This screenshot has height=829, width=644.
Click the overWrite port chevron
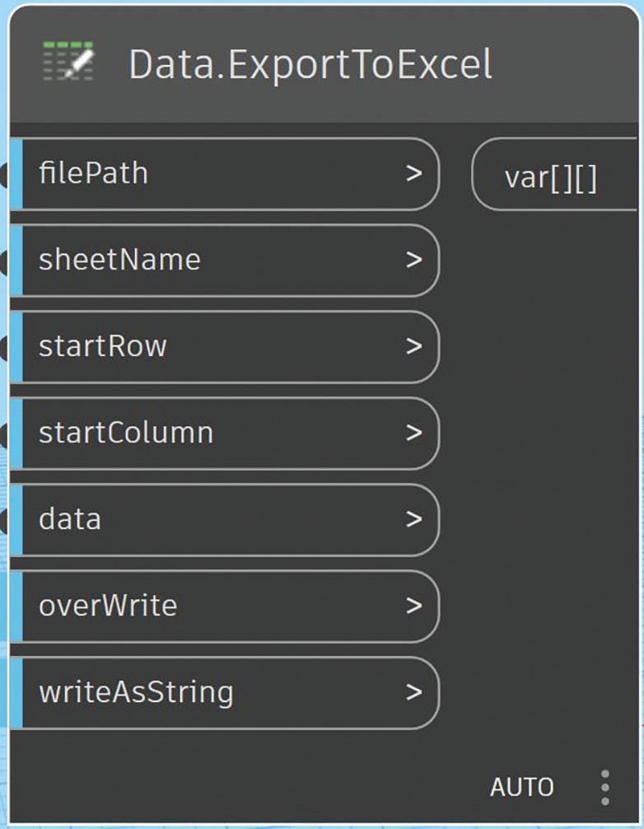click(414, 606)
